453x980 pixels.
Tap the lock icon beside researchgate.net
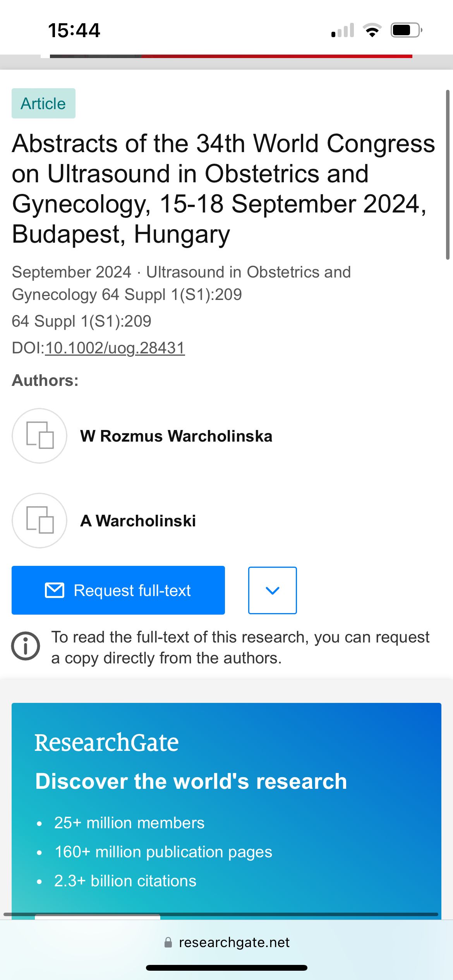[168, 942]
